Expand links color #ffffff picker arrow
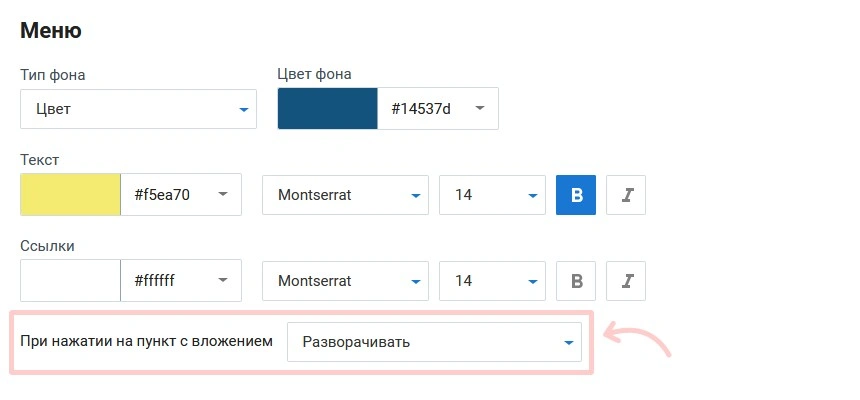The image size is (860, 400). [223, 281]
